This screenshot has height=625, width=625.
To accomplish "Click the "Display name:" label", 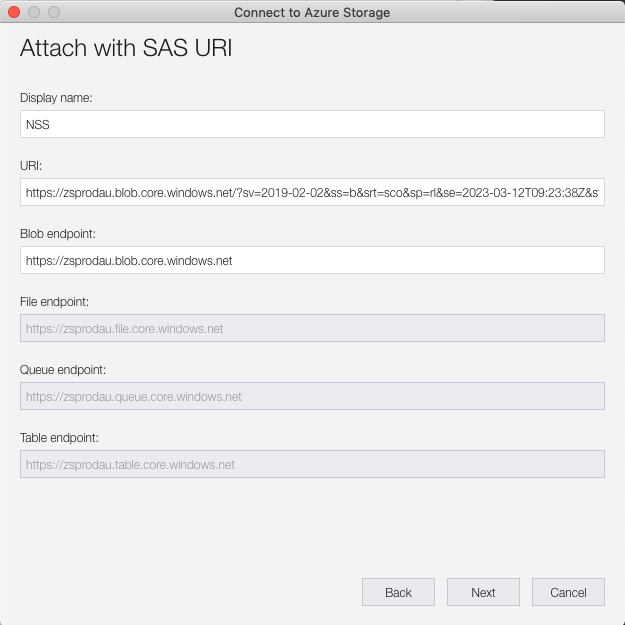I will pos(56,97).
